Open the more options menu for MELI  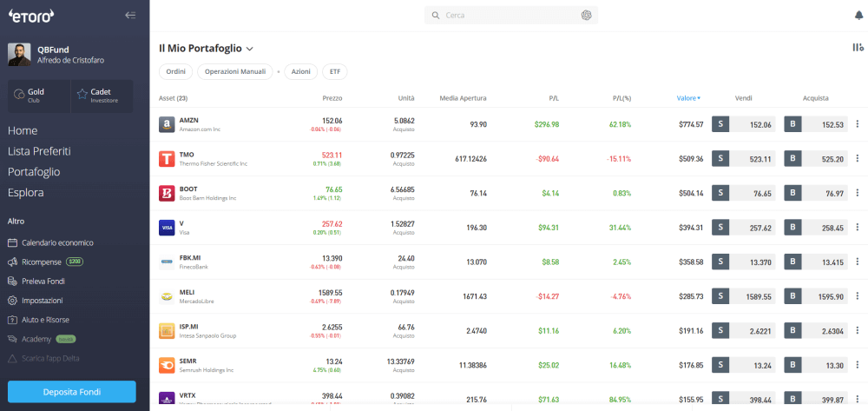click(858, 296)
